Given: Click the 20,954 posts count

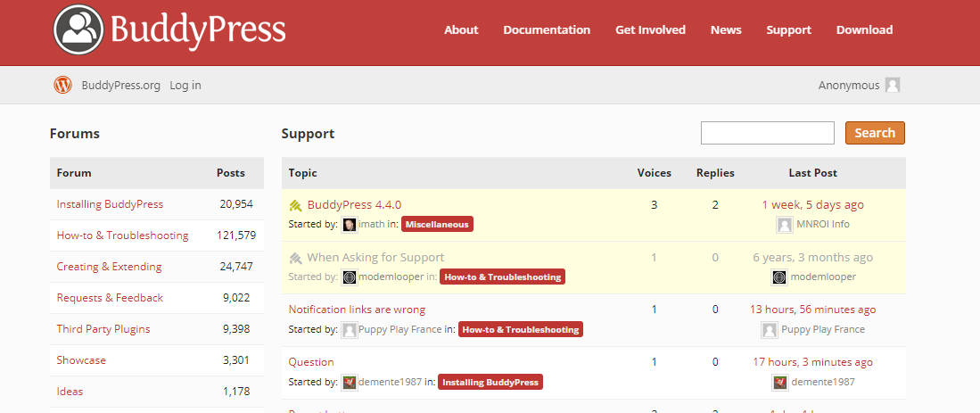Looking at the screenshot, I should (236, 204).
